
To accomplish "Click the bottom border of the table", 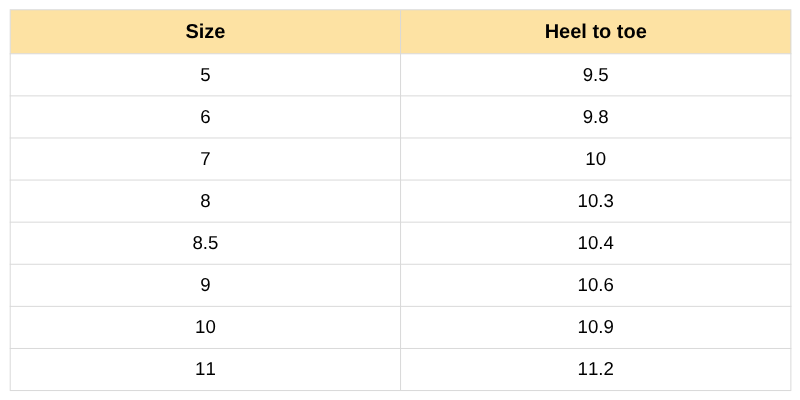I will (x=400, y=390).
